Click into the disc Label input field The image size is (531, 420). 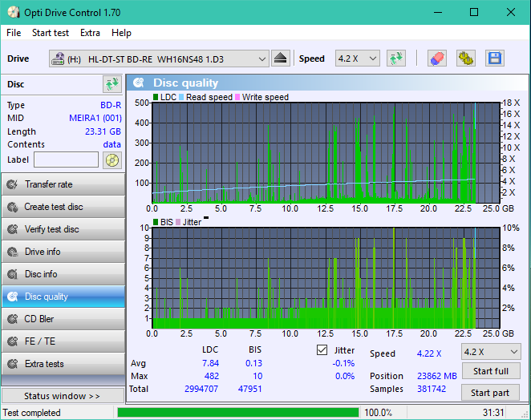(66, 160)
